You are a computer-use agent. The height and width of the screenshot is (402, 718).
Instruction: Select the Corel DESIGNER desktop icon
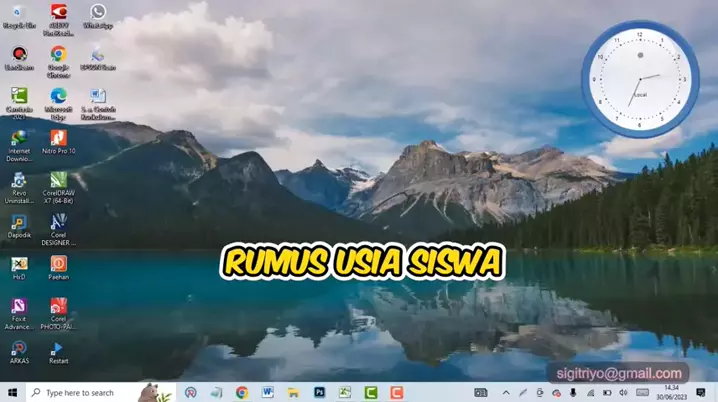pos(58,222)
